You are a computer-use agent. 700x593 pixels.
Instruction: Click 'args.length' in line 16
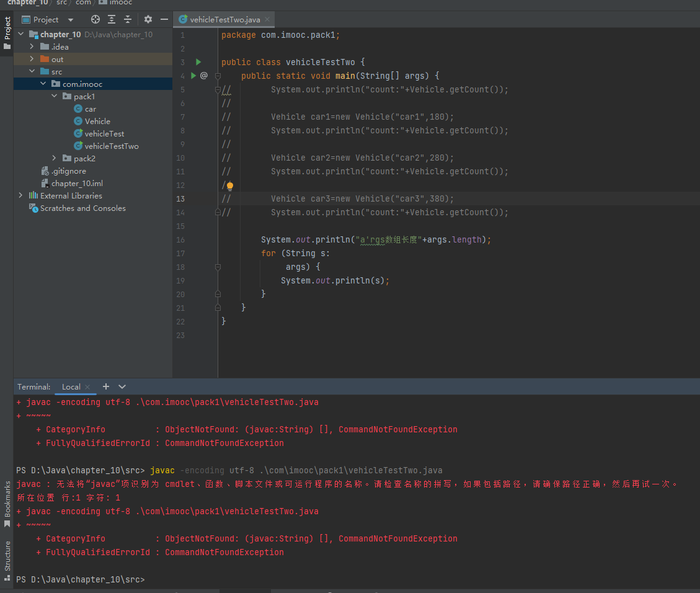(x=454, y=240)
